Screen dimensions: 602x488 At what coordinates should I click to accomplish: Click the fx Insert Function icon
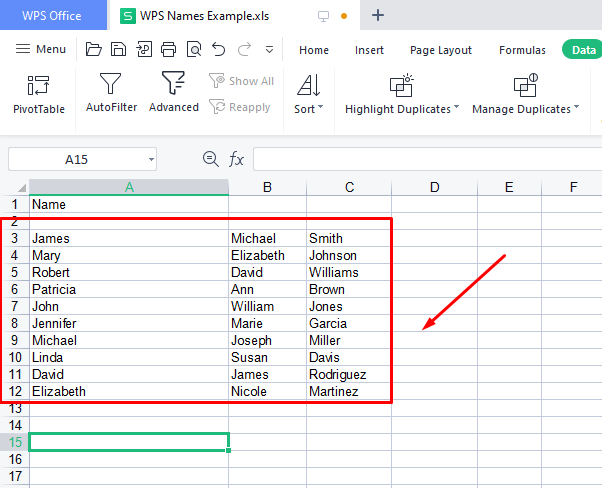tap(236, 159)
